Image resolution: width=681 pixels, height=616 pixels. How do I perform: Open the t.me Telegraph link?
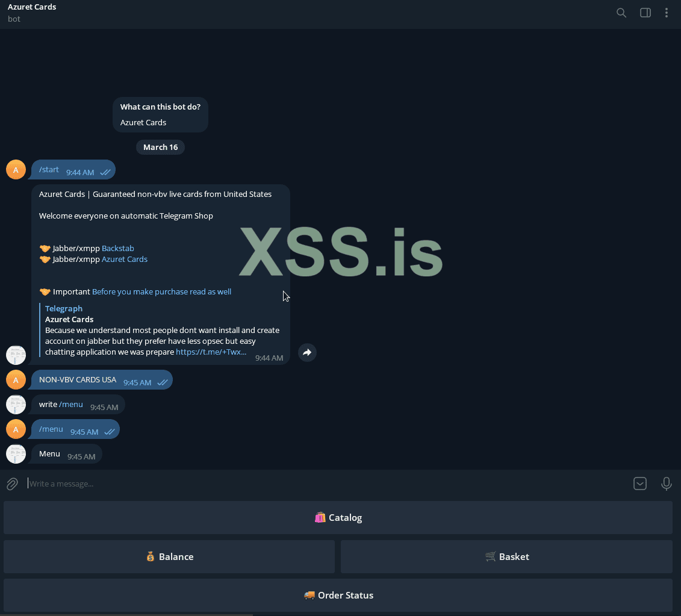coord(211,352)
